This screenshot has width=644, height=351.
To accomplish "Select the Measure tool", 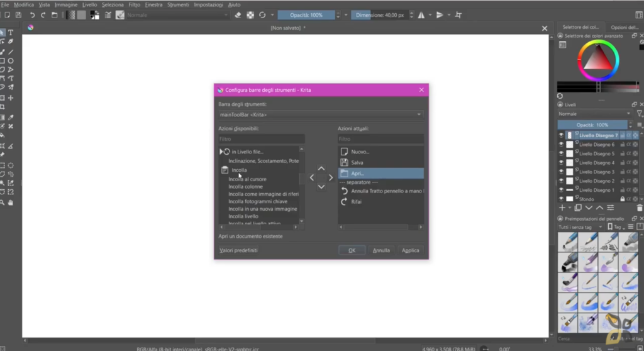I will coord(11,146).
